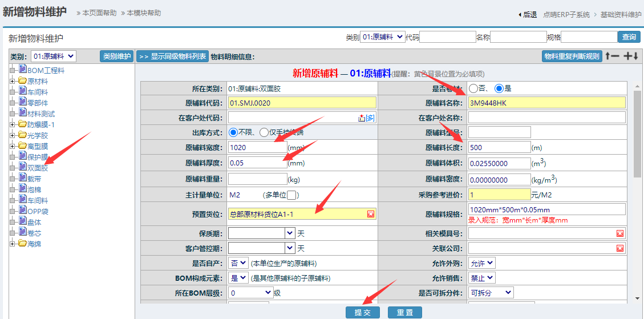Viewport: 644px width, 319px height.
Task: Open the 允许外购 dropdown
Action: pyautogui.click(x=482, y=263)
